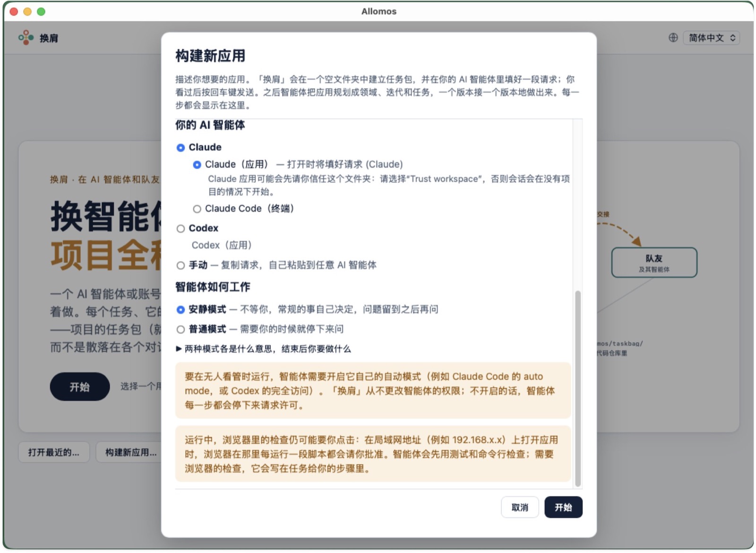Click the globe language icon
756x553 pixels.
pos(673,38)
